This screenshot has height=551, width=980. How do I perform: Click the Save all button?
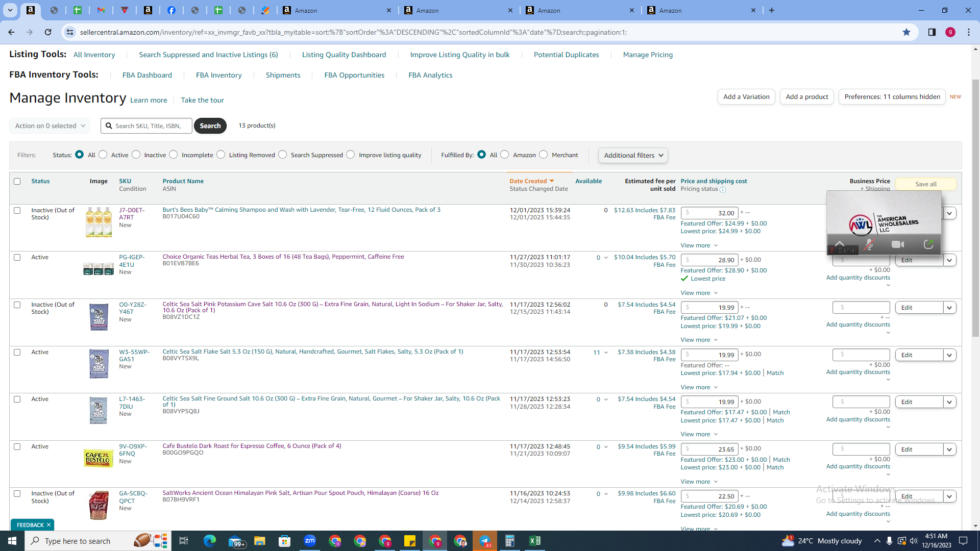[x=926, y=184]
